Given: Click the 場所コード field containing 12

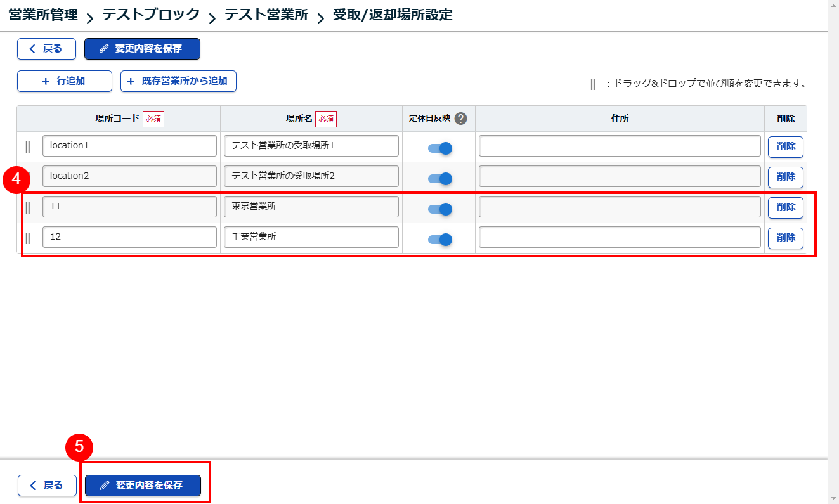Looking at the screenshot, I should pyautogui.click(x=129, y=237).
